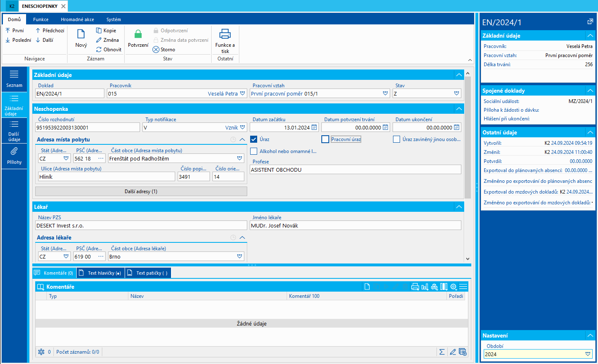Click the Další adresy (1) button
The height and width of the screenshot is (364, 598).
tap(141, 192)
